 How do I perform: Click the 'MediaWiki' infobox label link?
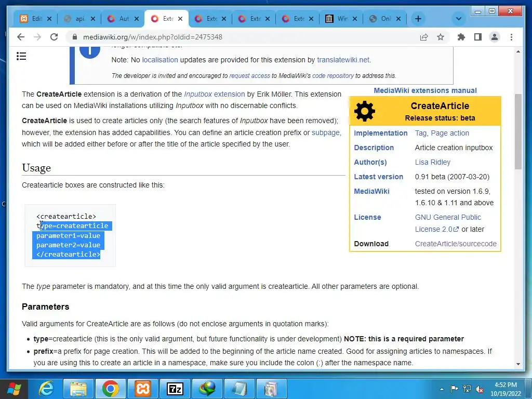pyautogui.click(x=371, y=191)
